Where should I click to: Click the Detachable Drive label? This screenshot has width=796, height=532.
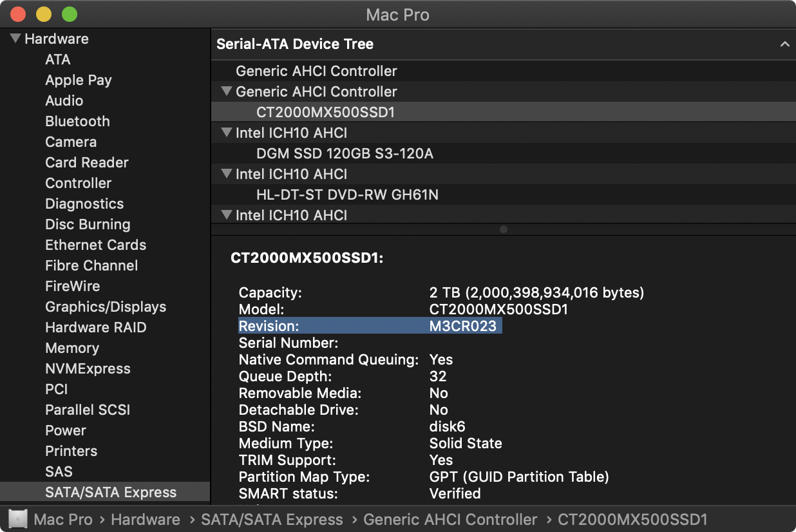(299, 410)
